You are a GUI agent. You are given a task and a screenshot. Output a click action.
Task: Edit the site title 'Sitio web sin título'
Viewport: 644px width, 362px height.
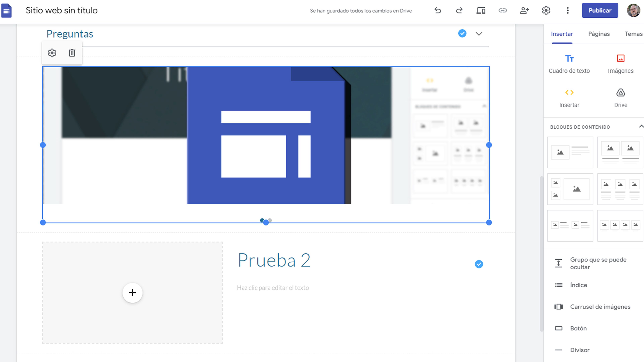click(62, 11)
